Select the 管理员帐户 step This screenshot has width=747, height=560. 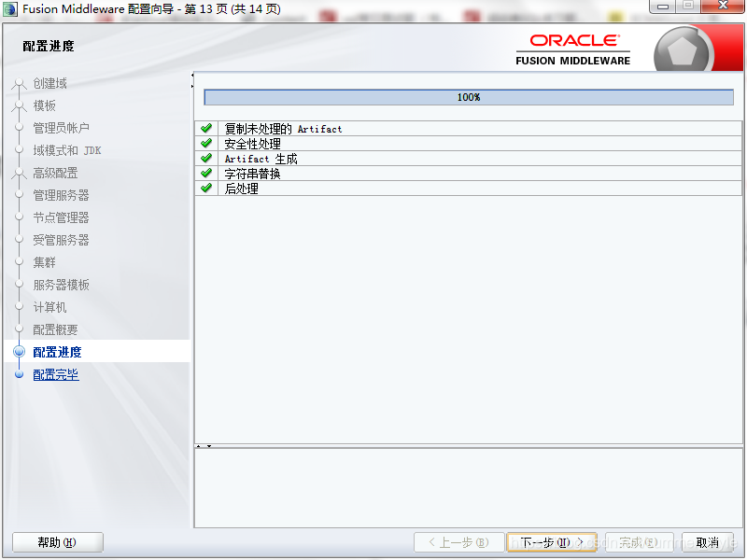click(61, 128)
